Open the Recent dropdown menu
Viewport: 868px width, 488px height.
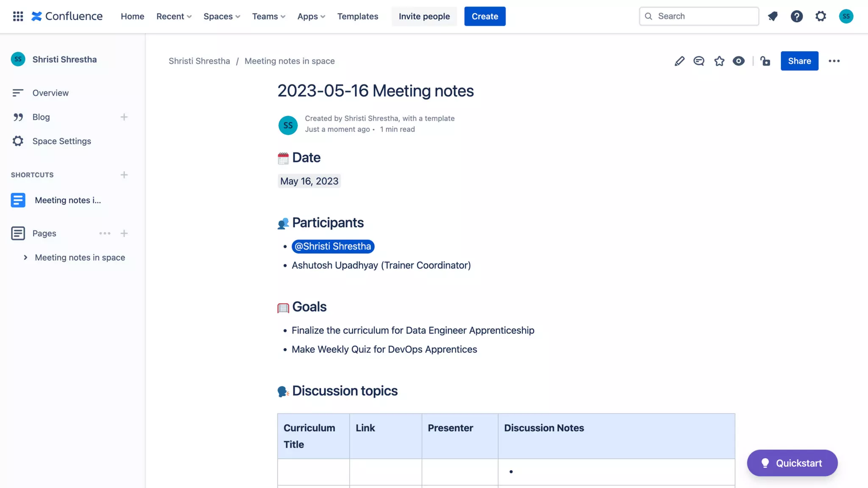[x=174, y=16]
